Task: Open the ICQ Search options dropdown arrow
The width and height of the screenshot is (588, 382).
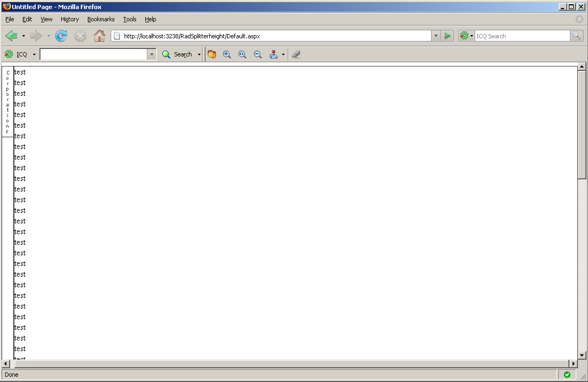Action: click(x=199, y=54)
